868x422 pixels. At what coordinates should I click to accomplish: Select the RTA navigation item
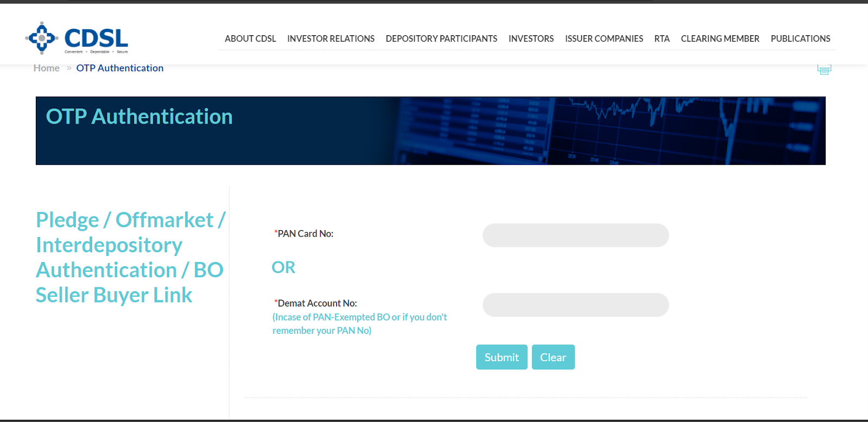click(662, 39)
